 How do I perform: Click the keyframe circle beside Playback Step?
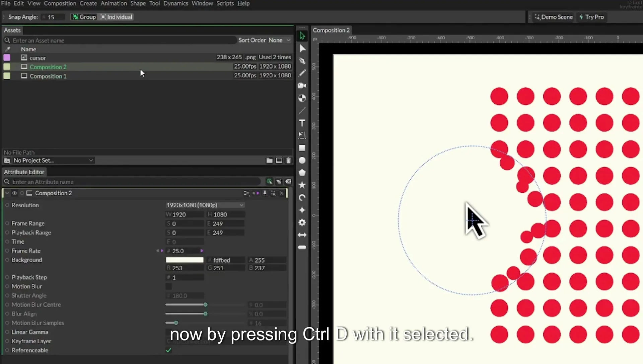7,277
